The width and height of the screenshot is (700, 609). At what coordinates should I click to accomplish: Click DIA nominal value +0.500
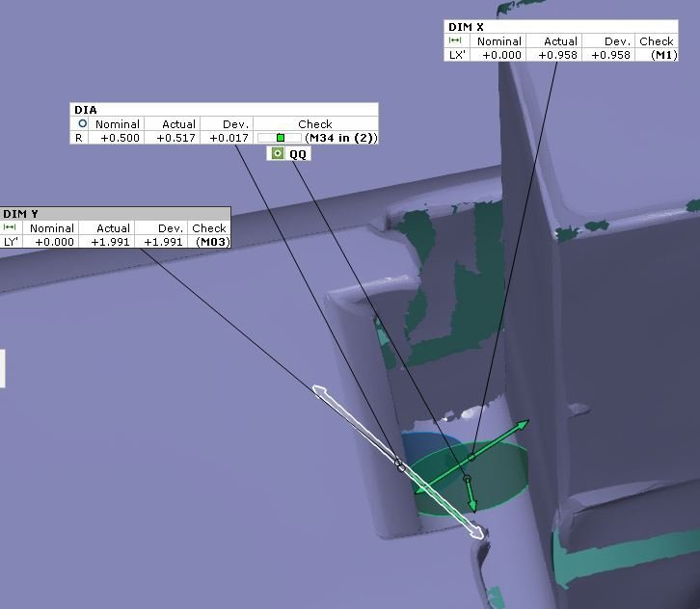[121, 138]
